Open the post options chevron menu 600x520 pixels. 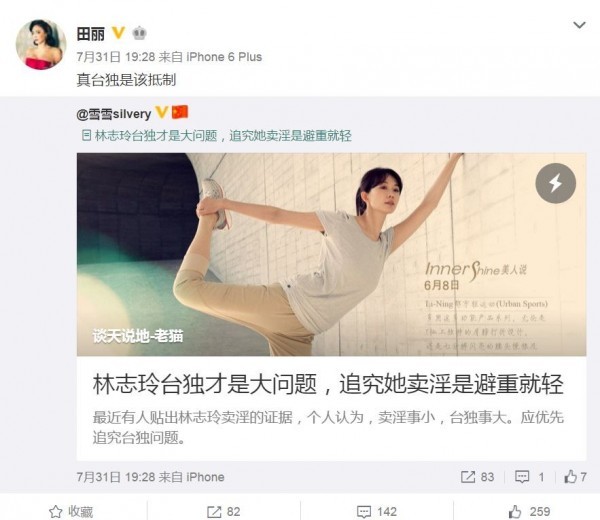click(x=579, y=25)
